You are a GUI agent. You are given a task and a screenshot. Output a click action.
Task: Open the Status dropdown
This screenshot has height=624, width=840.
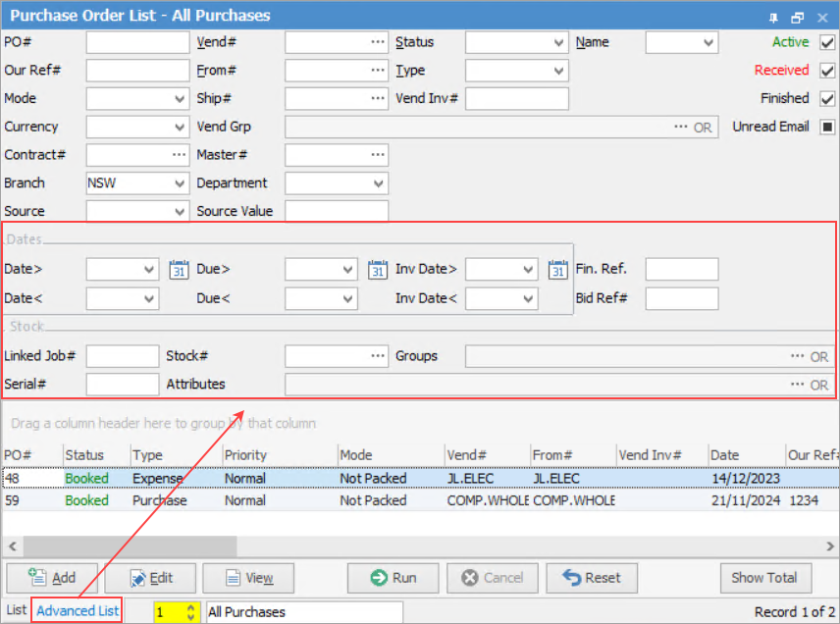tap(558, 43)
